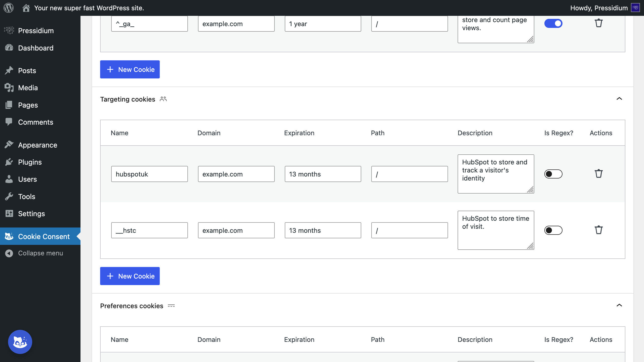Image resolution: width=644 pixels, height=362 pixels.
Task: Toggle the Is Regex switch for __hstc
Action: pyautogui.click(x=553, y=230)
